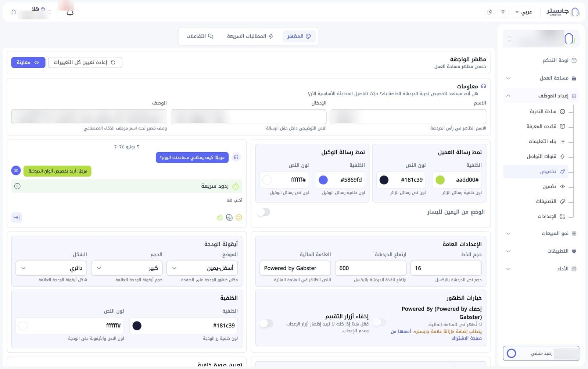Viewport: 588px width, 369px height.
Task: Click the Powered by Gabster watermark field
Action: click(295, 268)
